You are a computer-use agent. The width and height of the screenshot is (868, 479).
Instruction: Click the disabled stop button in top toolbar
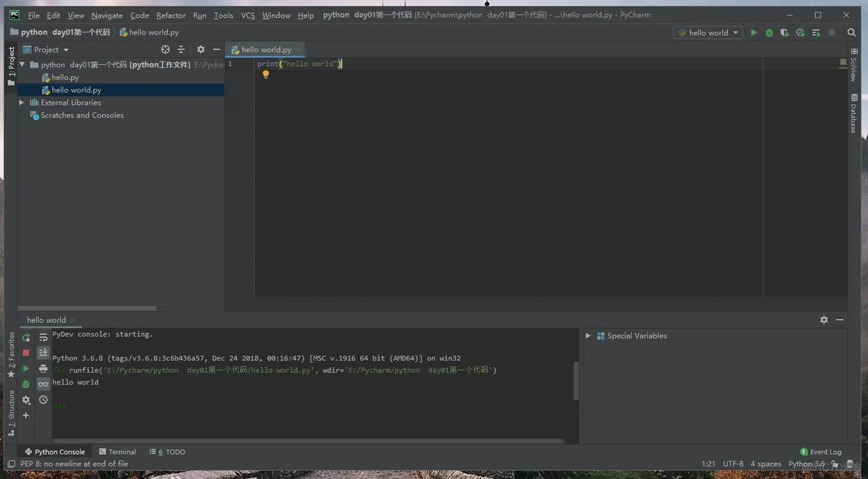[x=831, y=33]
